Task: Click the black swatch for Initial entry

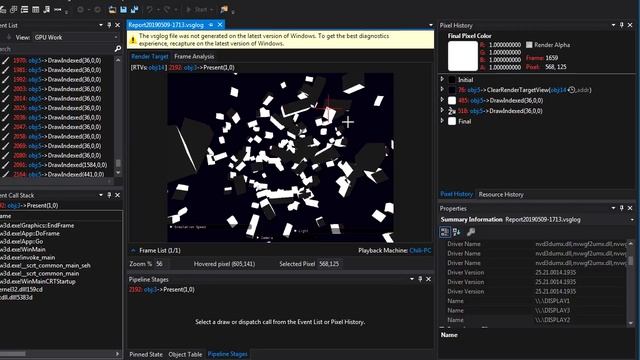Action: (452, 80)
